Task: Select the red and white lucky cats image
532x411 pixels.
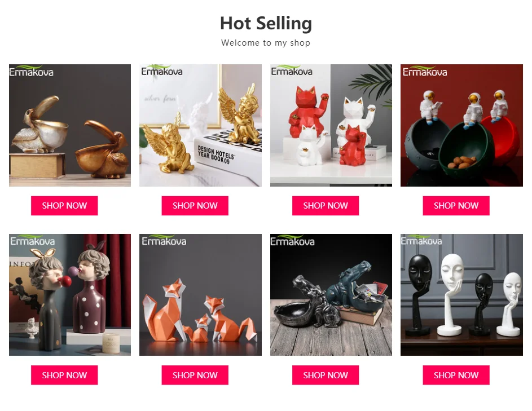Action: 331,125
